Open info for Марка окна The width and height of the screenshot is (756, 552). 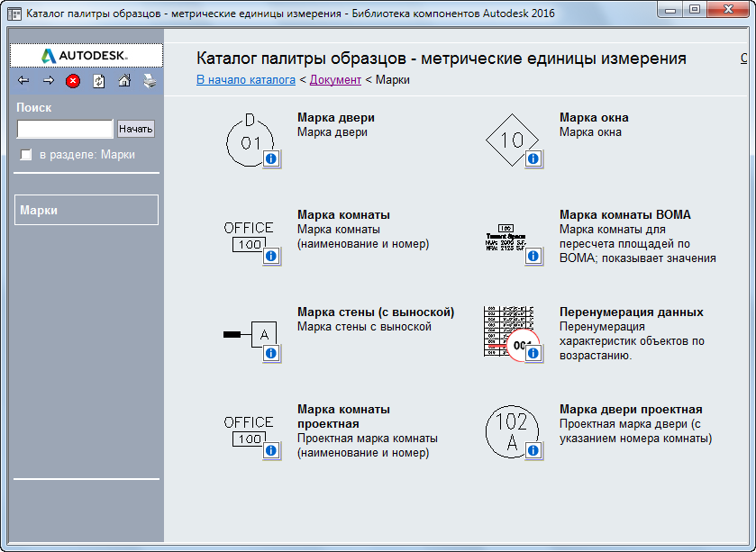(x=533, y=158)
